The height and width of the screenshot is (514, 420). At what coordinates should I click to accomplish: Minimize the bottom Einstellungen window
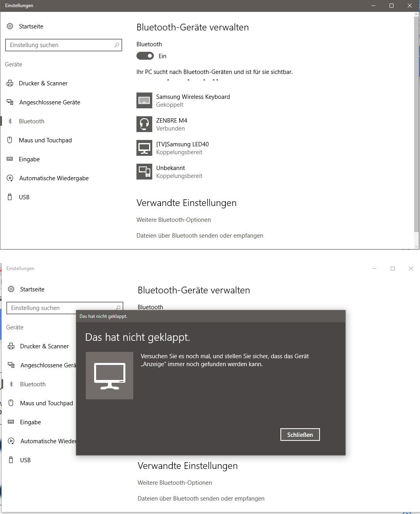pyautogui.click(x=375, y=268)
